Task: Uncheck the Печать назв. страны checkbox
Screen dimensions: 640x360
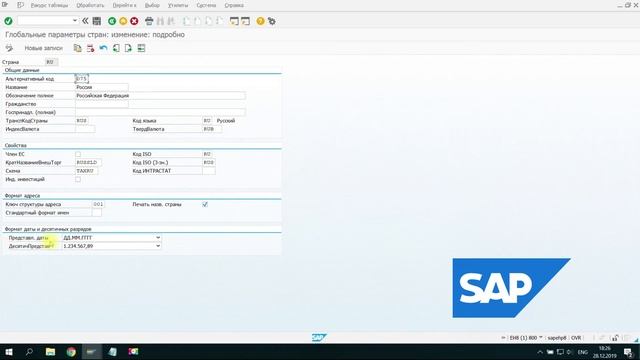Action: [205, 204]
